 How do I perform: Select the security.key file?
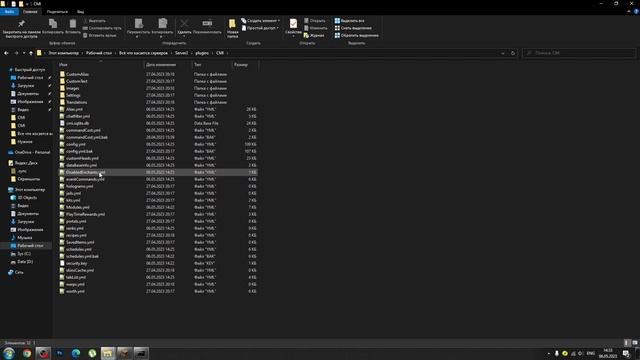pos(76,263)
